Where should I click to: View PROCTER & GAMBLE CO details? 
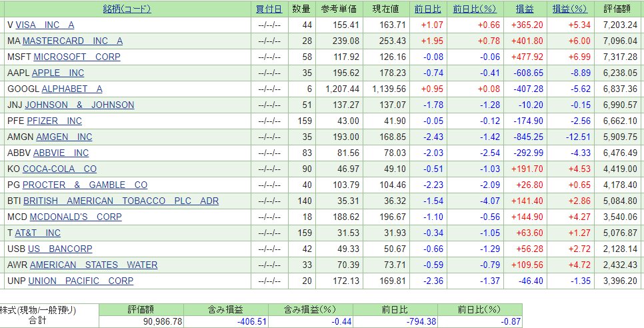[85, 185]
